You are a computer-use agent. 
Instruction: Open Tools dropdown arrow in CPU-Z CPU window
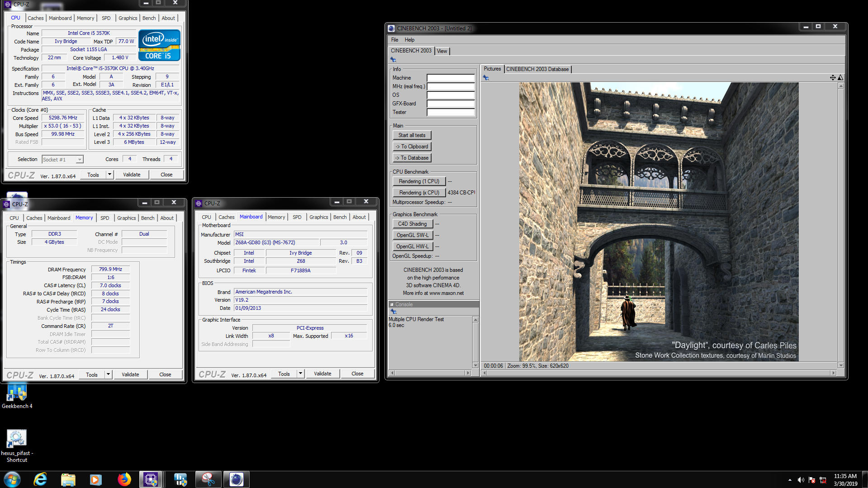[109, 175]
